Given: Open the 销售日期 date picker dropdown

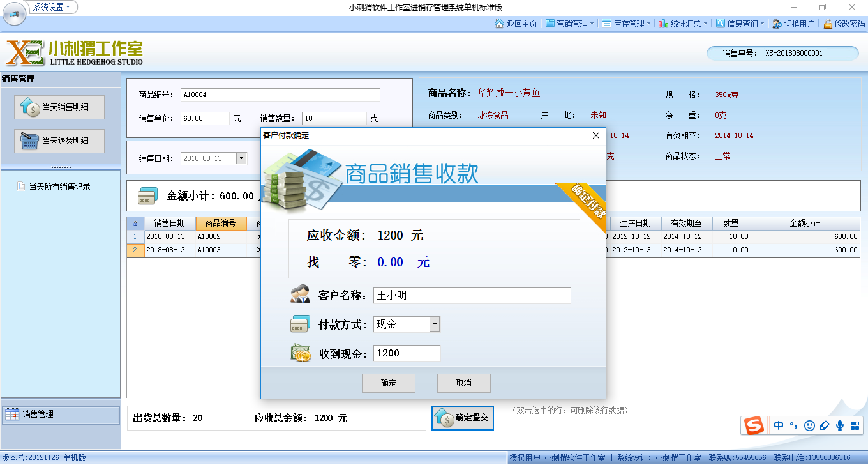Looking at the screenshot, I should click(241, 158).
